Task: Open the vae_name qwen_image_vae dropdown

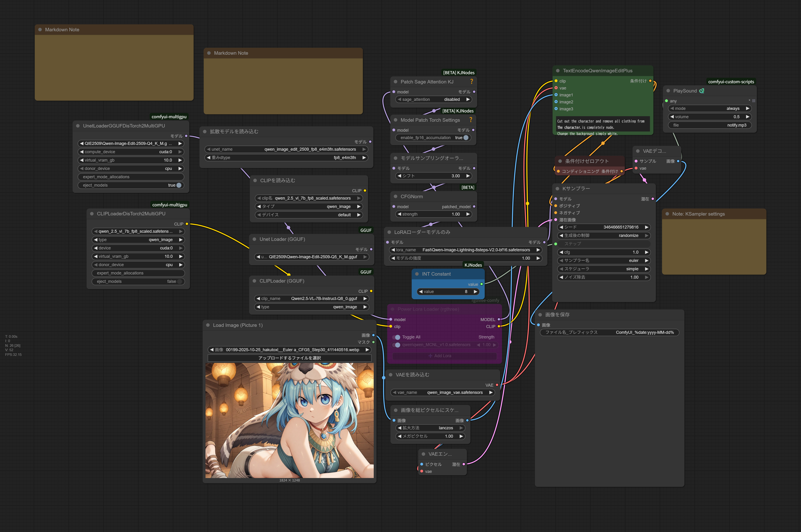Action: [442, 392]
